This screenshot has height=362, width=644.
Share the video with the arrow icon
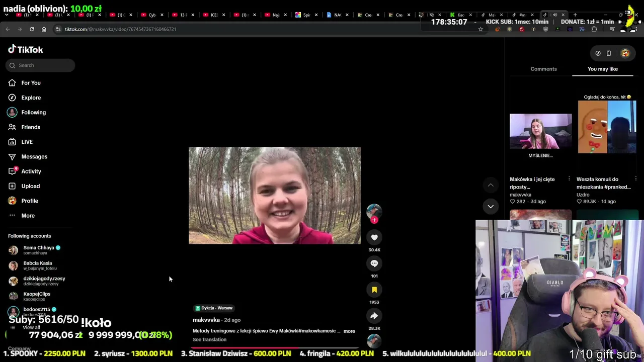(374, 316)
